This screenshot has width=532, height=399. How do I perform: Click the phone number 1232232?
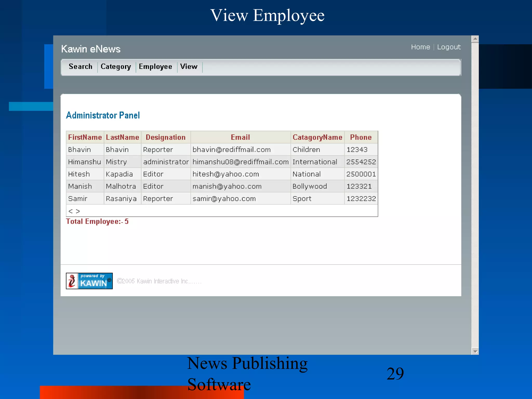click(361, 198)
